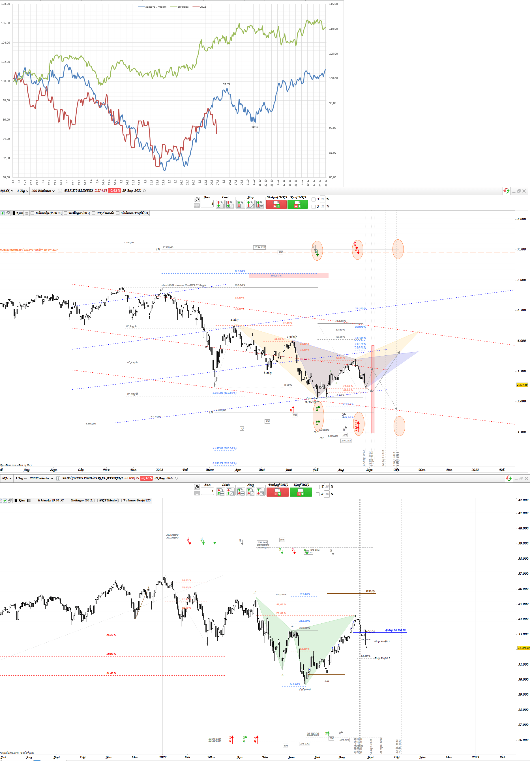Viewport: 532px width, 764px height.
Task: Enable the Bollinger indicator checkbox, DAX chart
Action: 66,213
